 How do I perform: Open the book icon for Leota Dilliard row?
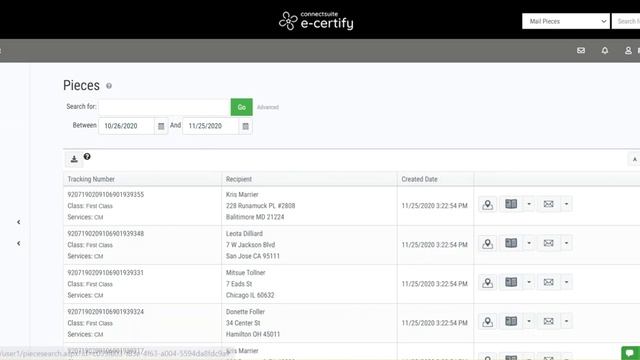[511, 243]
